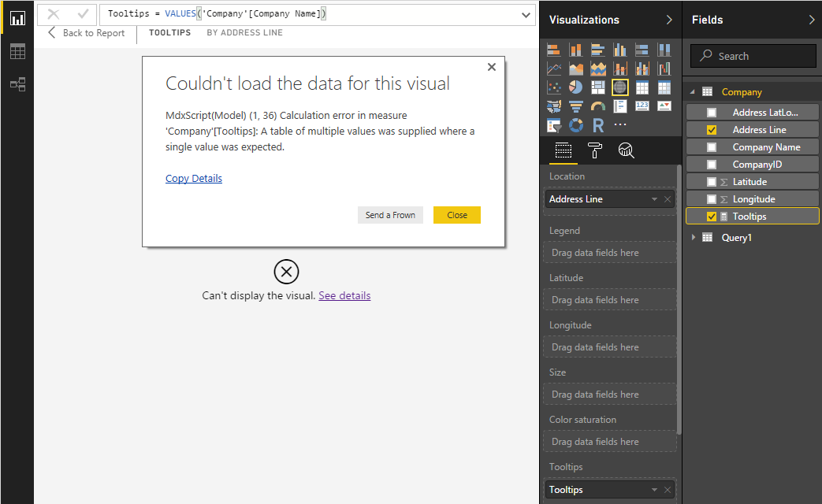Viewport: 822px width, 504px height.
Task: Select the Multi-row card visualization
Action: [620, 106]
